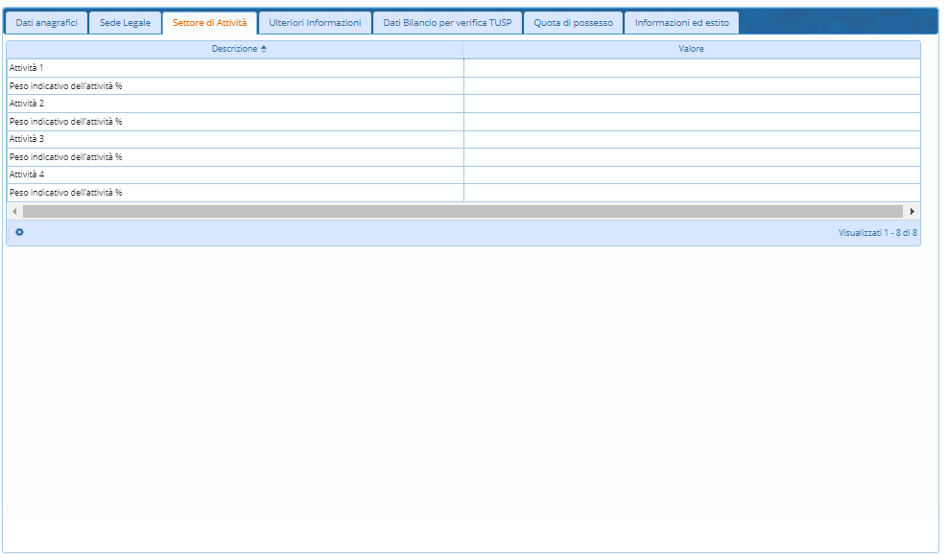This screenshot has height=560, width=947.
Task: Sort by the Descrizione column header
Action: pos(234,49)
